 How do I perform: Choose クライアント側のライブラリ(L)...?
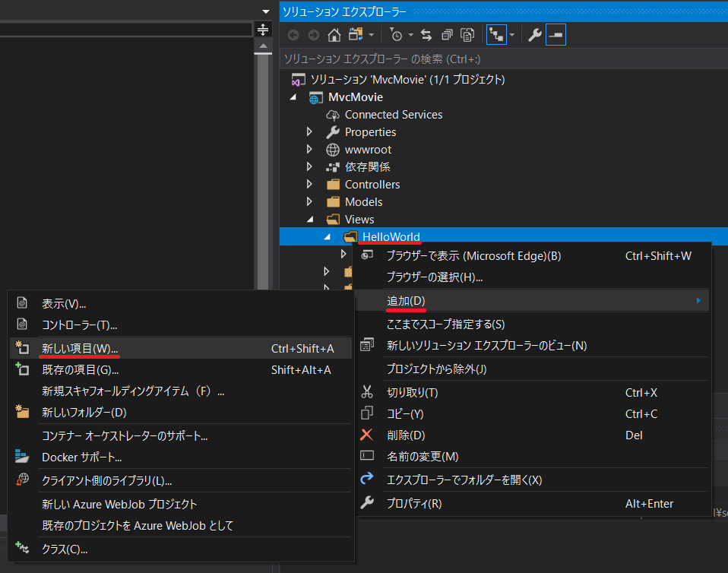point(181,480)
